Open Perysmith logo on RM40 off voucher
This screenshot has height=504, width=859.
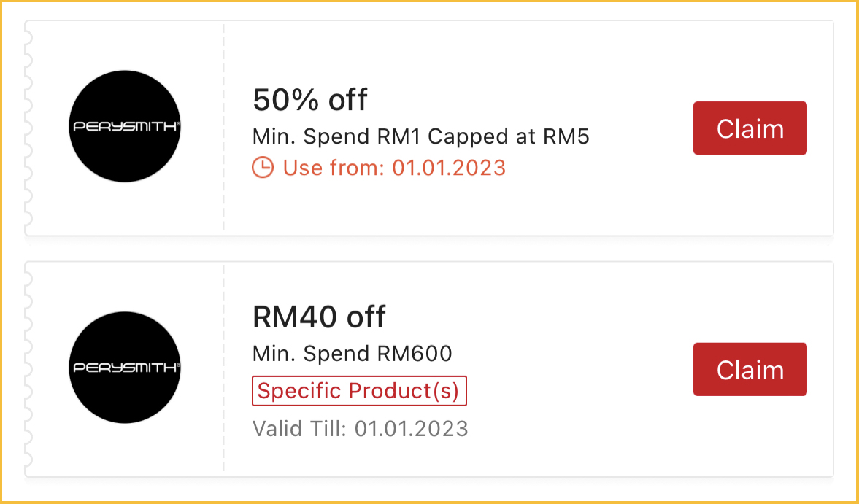(124, 368)
